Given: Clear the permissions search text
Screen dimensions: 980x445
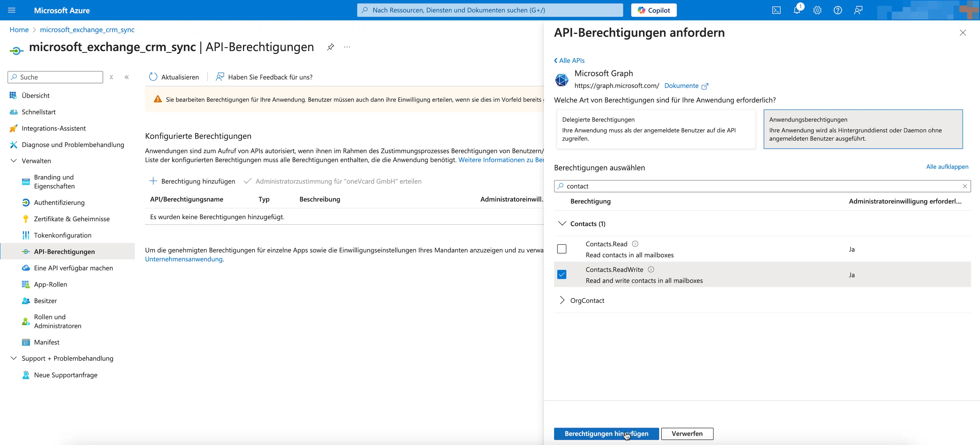Looking at the screenshot, I should (x=965, y=186).
